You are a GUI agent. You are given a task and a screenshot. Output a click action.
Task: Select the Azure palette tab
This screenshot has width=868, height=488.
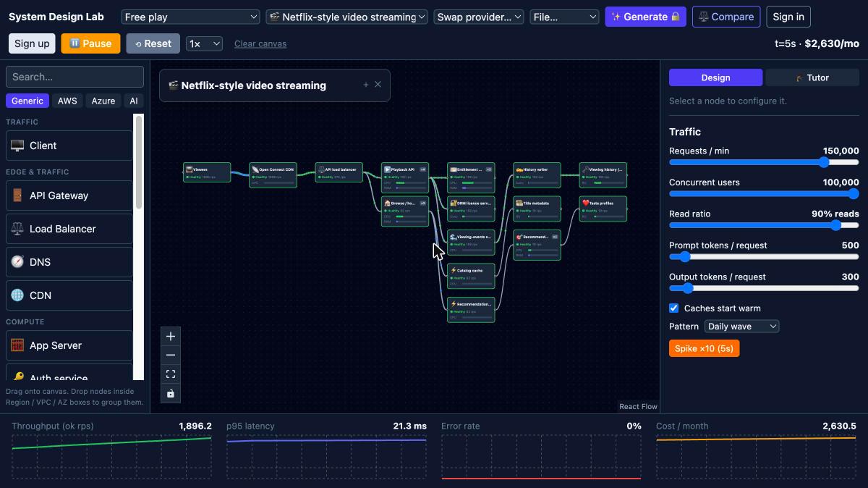103,101
